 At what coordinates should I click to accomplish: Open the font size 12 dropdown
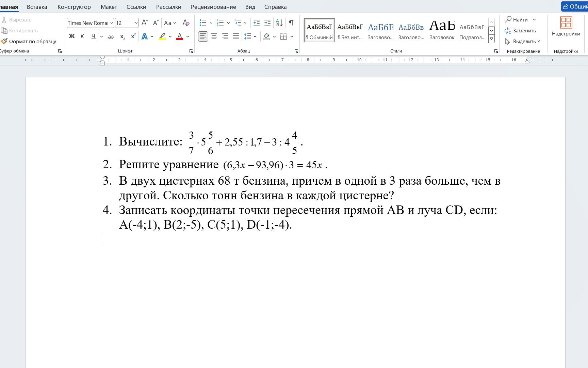[x=136, y=23]
